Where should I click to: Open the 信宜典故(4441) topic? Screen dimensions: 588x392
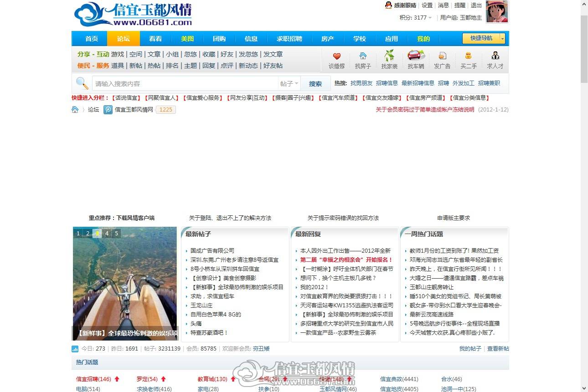399,379
